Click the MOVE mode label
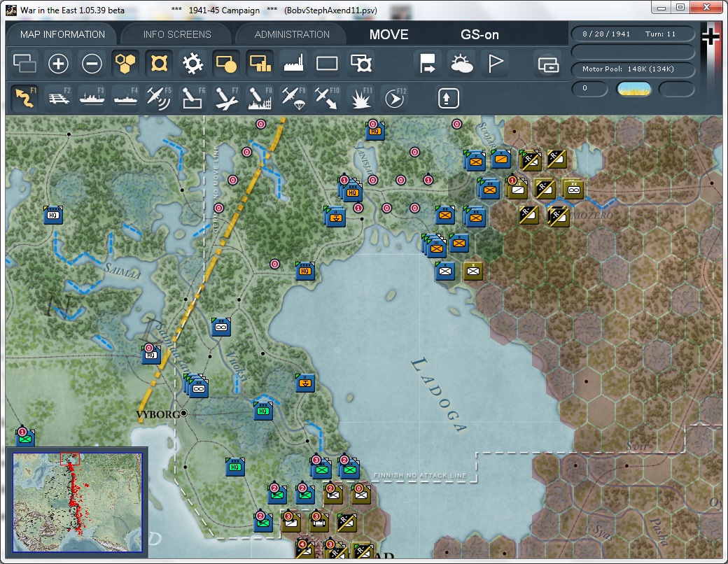This screenshot has width=728, height=564. (x=389, y=34)
